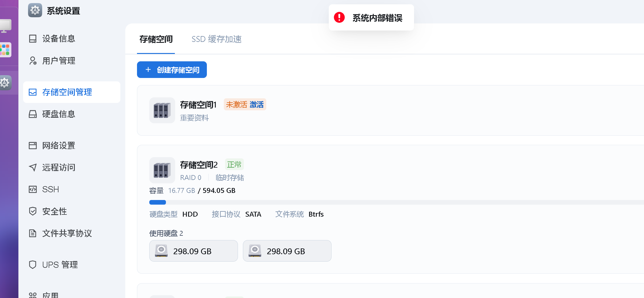Image resolution: width=644 pixels, height=298 pixels.
Task: Click the System Settings (系统设置) title text
Action: (x=63, y=11)
